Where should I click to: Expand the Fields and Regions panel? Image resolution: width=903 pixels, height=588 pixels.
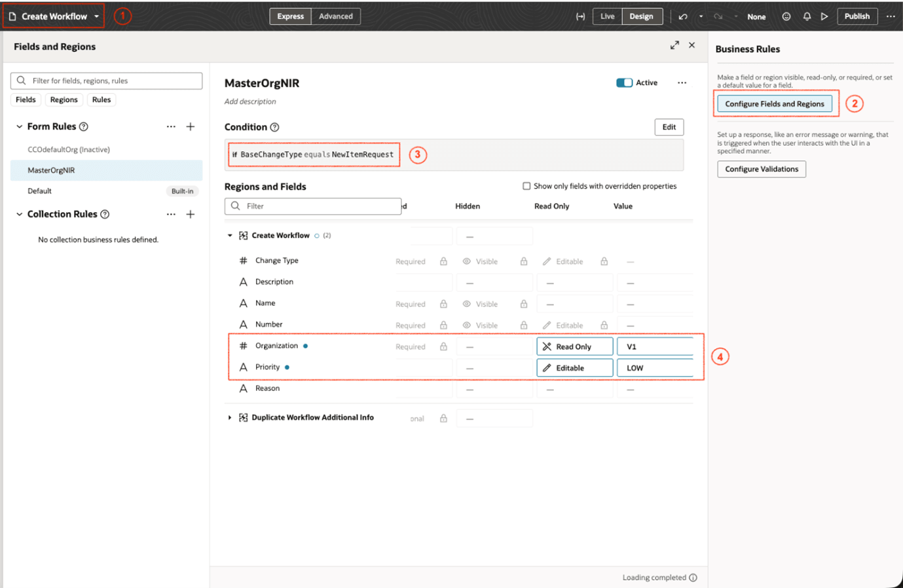point(674,45)
